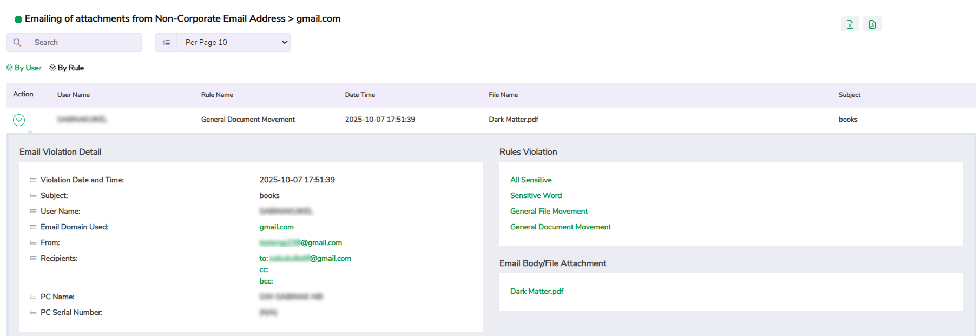The width and height of the screenshot is (980, 336).
Task: Click the recipient email address
Action: click(310, 259)
